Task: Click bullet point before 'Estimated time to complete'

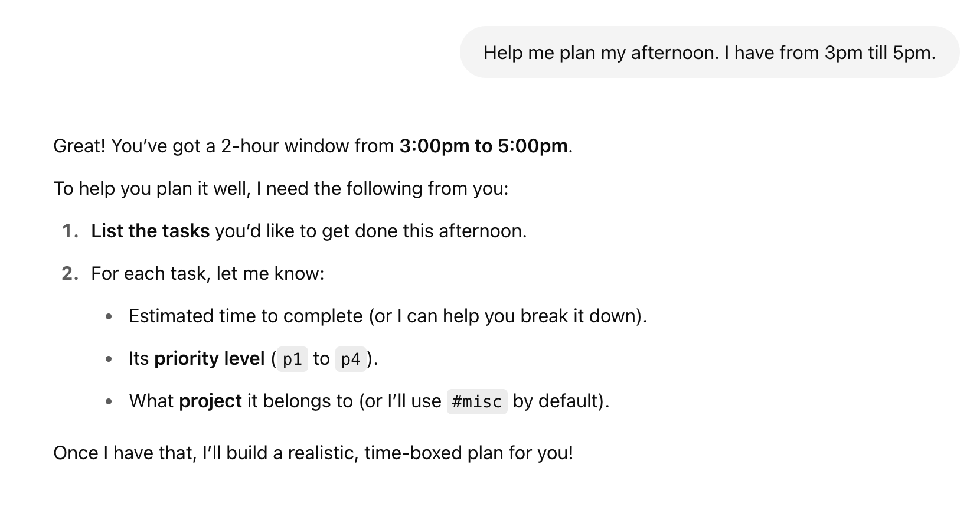Action: (x=109, y=317)
